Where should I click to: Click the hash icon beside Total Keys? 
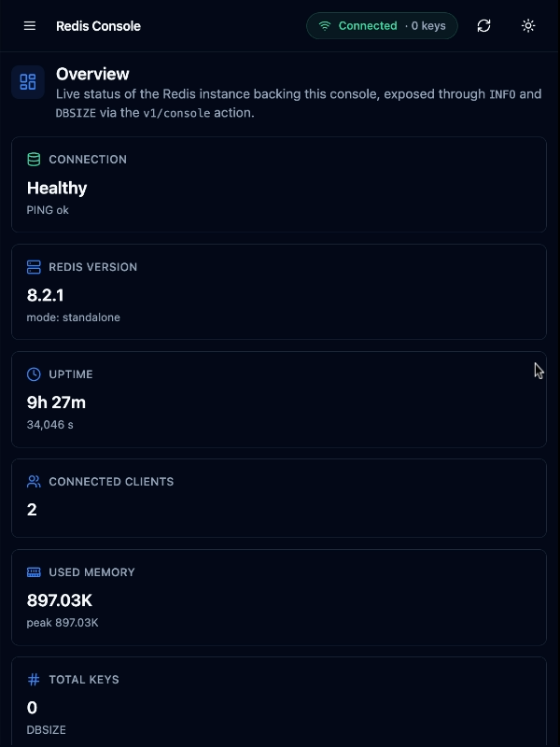coord(34,680)
